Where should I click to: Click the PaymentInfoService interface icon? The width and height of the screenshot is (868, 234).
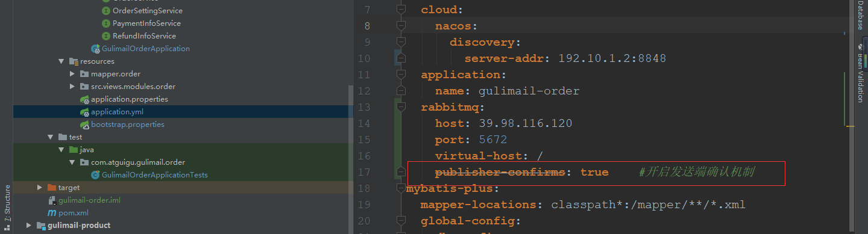pos(107,23)
